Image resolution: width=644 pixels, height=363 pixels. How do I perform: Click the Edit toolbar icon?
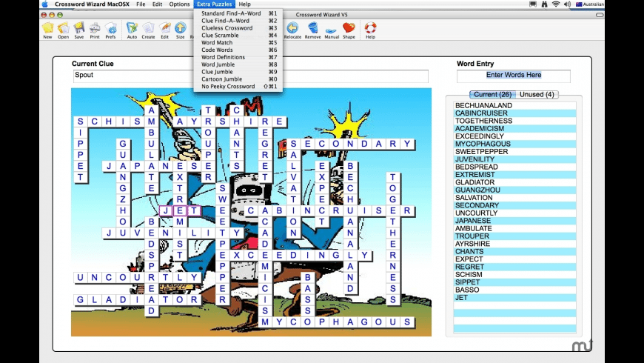164,30
